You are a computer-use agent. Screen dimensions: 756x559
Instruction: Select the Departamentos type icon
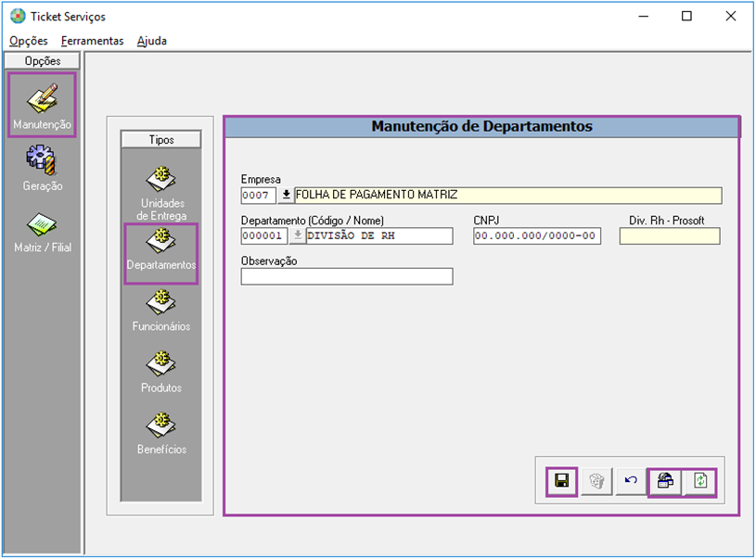[161, 240]
